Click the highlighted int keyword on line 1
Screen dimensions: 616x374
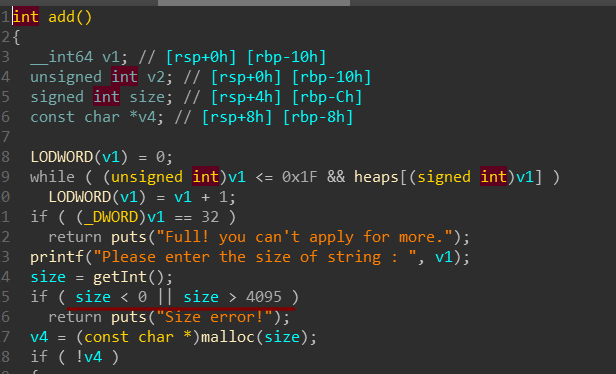pyautogui.click(x=26, y=17)
